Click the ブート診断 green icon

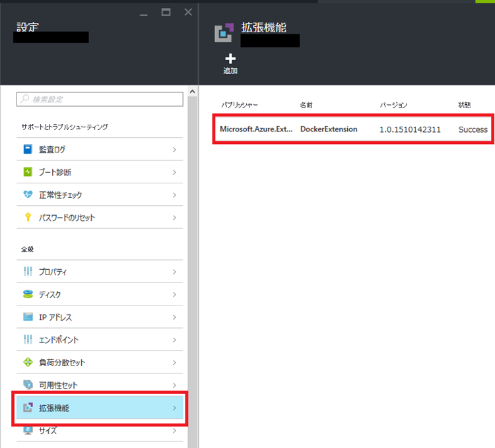pos(28,172)
